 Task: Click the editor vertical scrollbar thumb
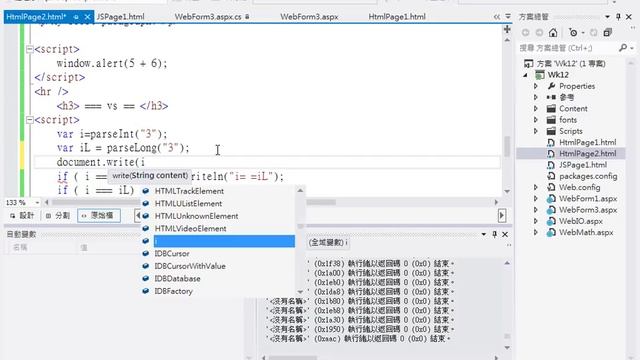click(x=507, y=146)
